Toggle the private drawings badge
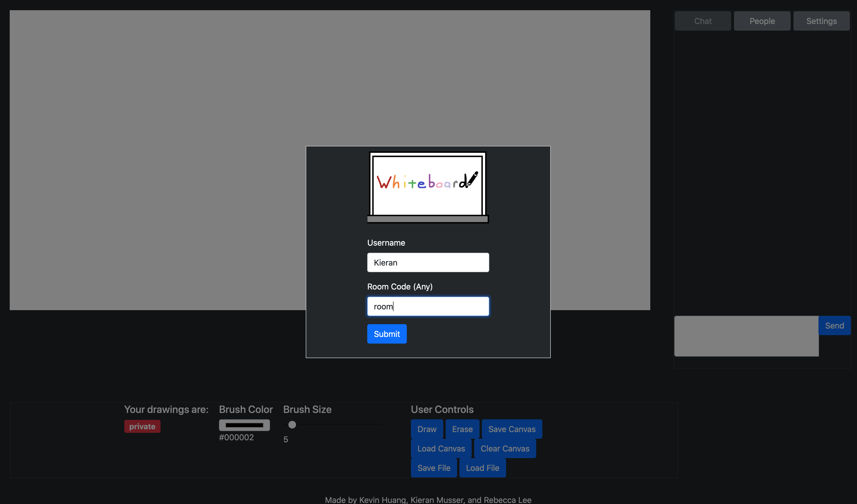Viewport: 857px width, 504px height. [x=142, y=426]
